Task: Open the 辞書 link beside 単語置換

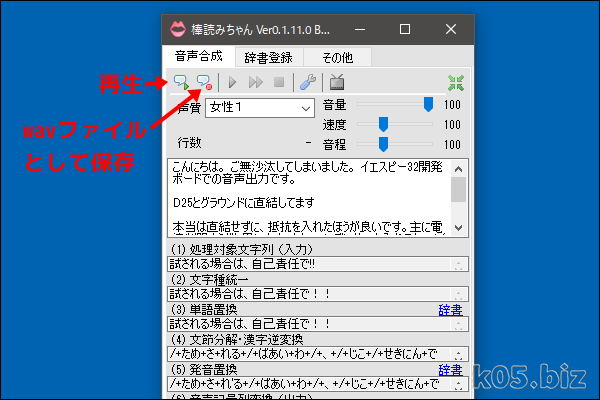Action: pyautogui.click(x=450, y=310)
